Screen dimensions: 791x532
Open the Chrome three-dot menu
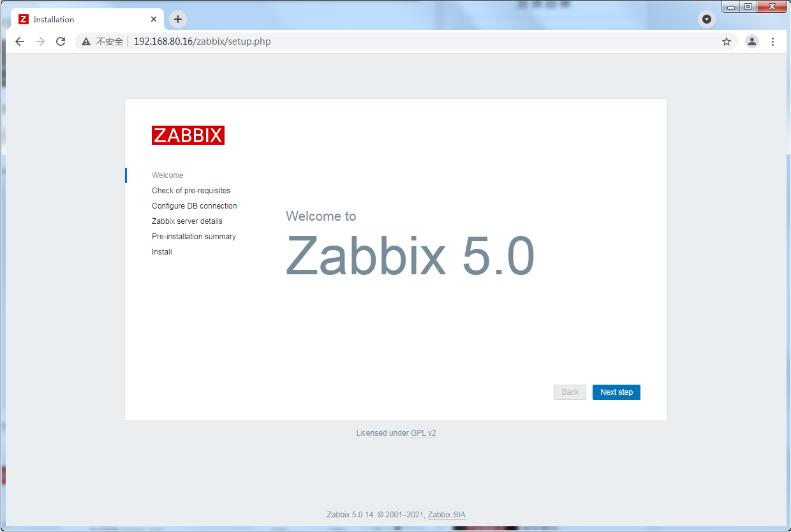pos(773,41)
